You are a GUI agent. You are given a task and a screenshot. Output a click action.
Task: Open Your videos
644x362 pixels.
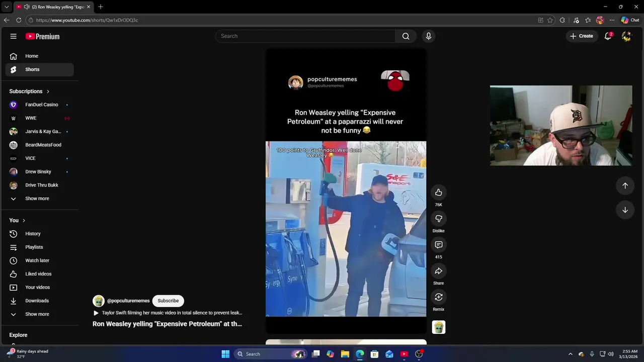coord(39,288)
